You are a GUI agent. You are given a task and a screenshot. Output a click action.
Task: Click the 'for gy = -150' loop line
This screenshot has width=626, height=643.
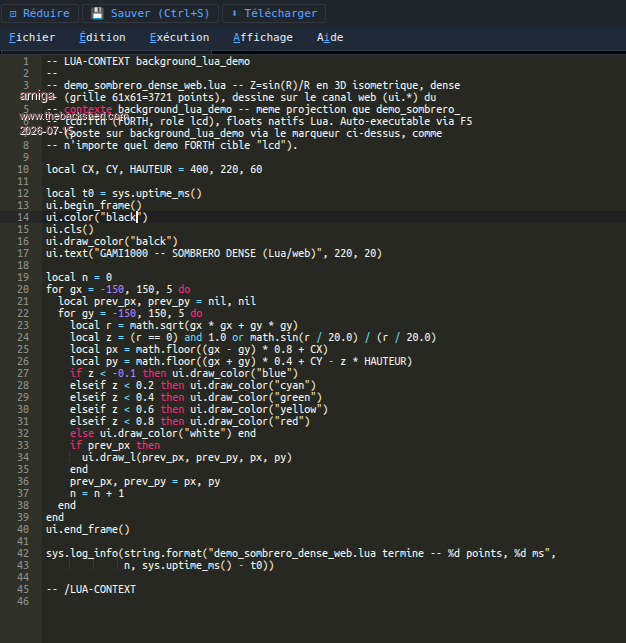130,314
